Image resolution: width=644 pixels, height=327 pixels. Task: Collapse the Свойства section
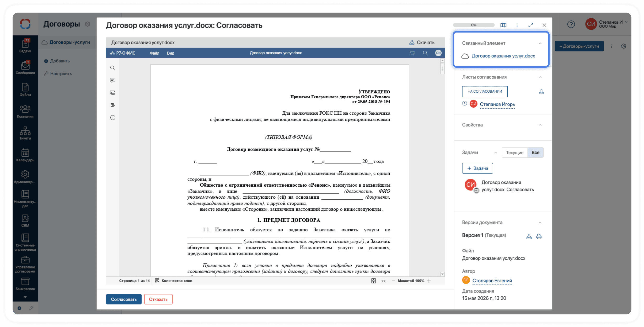(x=540, y=125)
